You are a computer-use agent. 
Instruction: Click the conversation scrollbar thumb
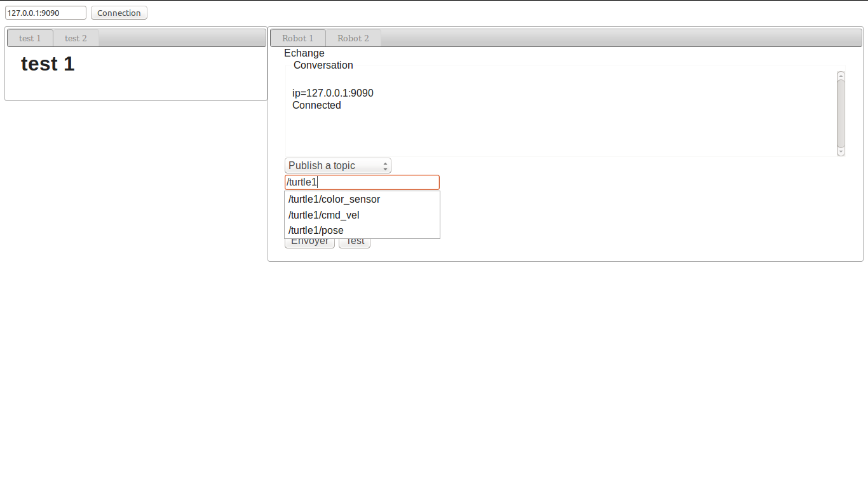pos(841,113)
